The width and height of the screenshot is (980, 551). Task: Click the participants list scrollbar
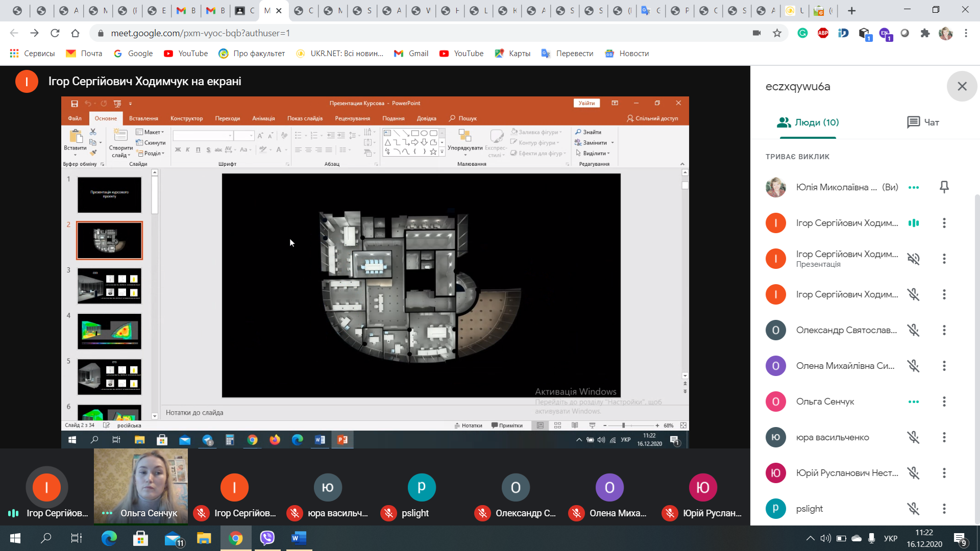point(976,357)
